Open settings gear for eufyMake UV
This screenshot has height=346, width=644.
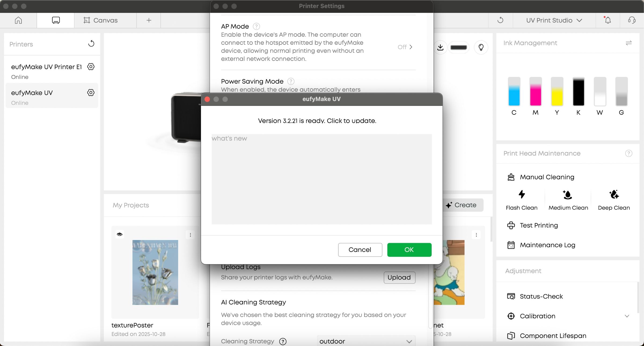point(91,93)
